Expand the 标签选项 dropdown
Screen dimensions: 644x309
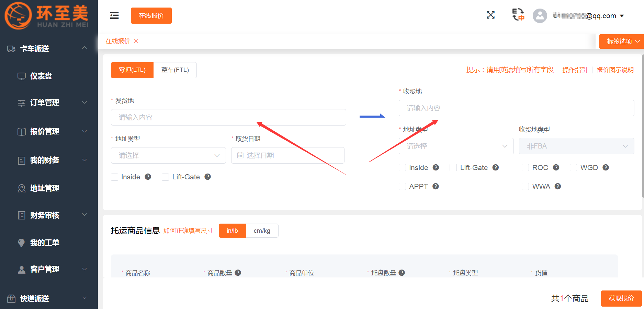[x=621, y=41]
